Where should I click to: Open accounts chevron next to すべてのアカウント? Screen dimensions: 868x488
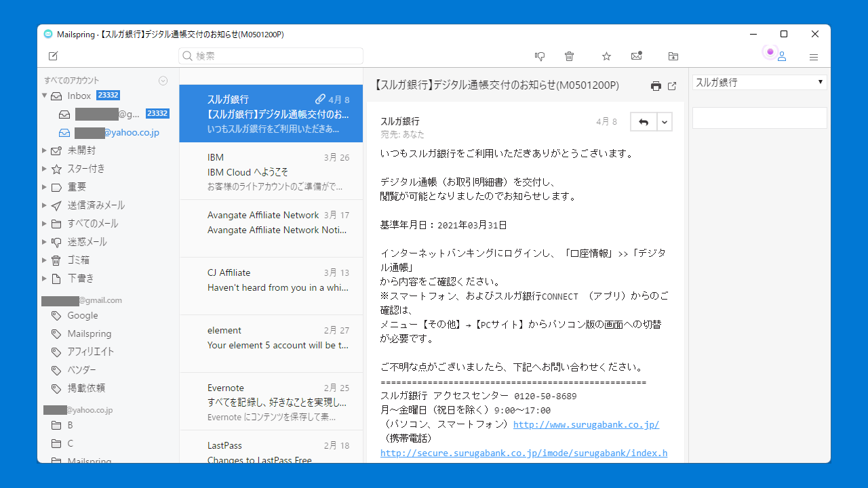pos(163,81)
